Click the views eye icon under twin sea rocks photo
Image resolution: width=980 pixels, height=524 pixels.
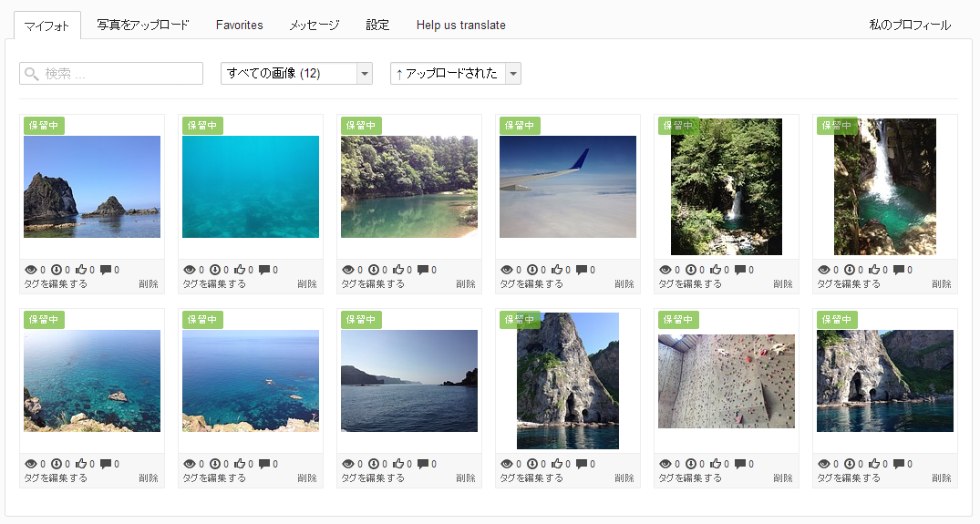(31, 270)
